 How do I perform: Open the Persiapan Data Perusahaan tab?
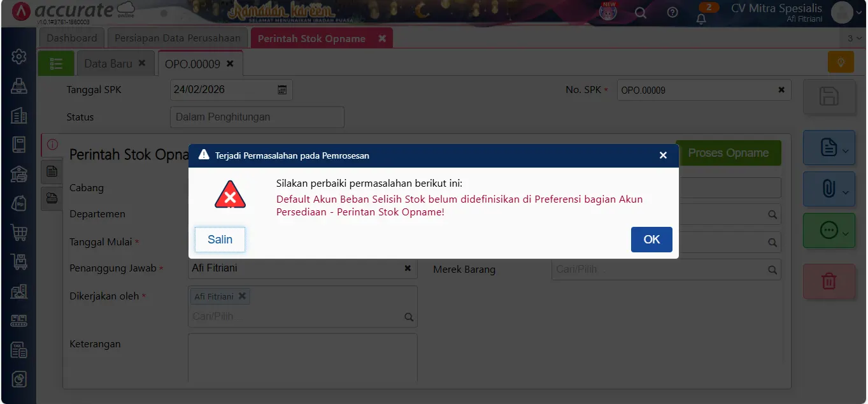tap(177, 38)
